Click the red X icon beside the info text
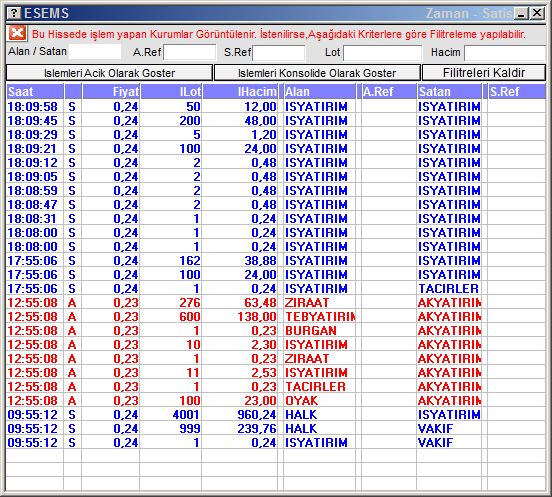The image size is (552, 497). tap(17, 34)
